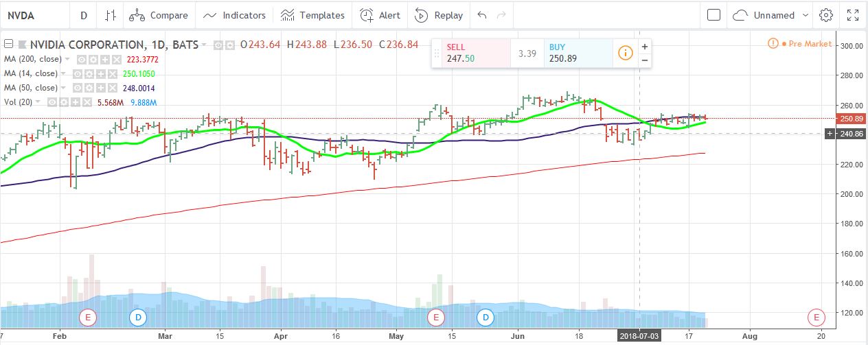The width and height of the screenshot is (868, 345).
Task: Create a new Alert
Action: point(380,15)
